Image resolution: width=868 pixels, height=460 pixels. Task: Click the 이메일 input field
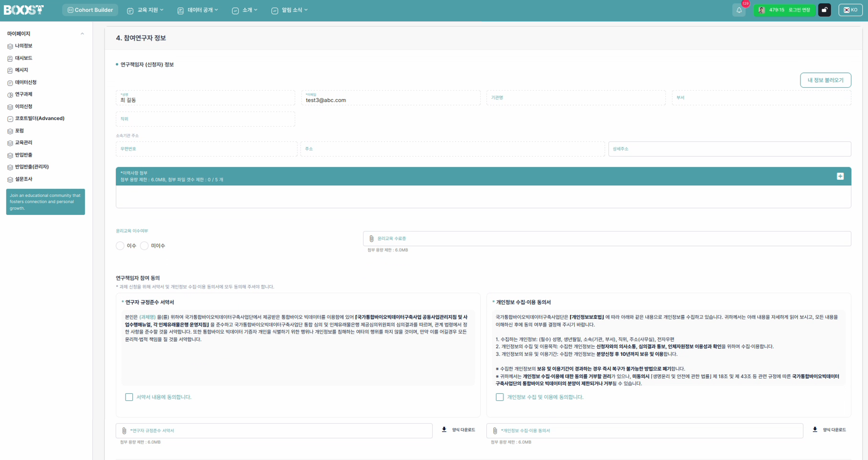pos(391,98)
